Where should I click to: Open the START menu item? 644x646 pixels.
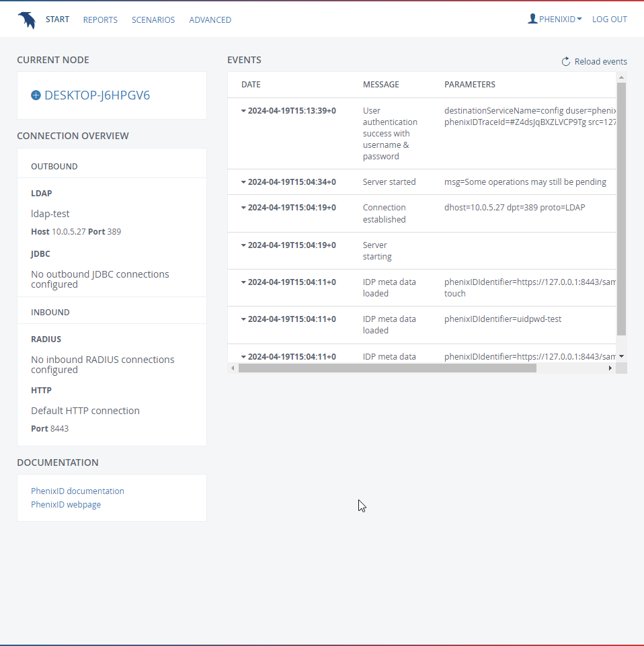pyautogui.click(x=57, y=19)
